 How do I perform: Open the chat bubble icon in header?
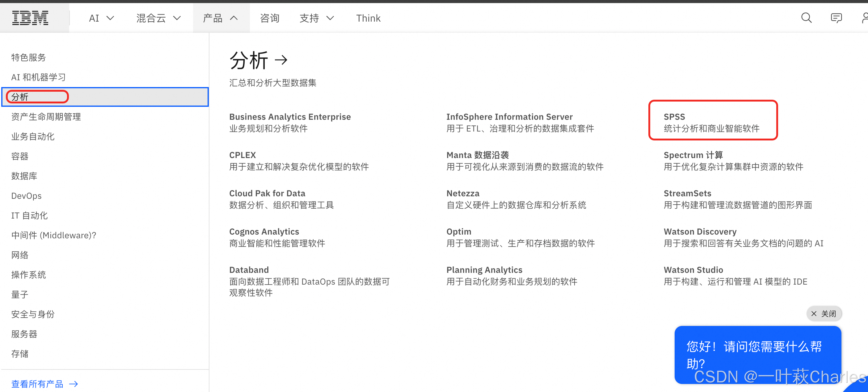[836, 18]
